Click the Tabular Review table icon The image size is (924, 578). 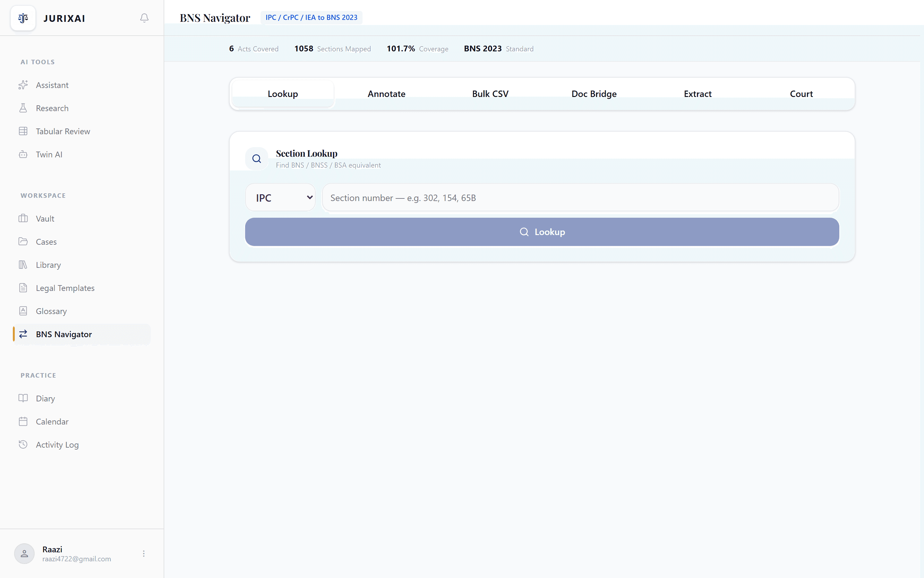[23, 131]
